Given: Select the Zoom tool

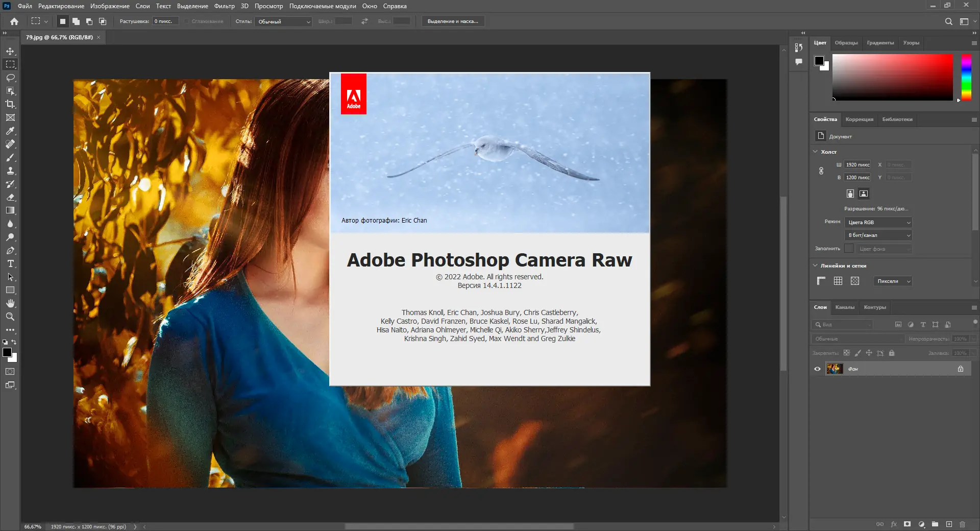Looking at the screenshot, I should [10, 317].
